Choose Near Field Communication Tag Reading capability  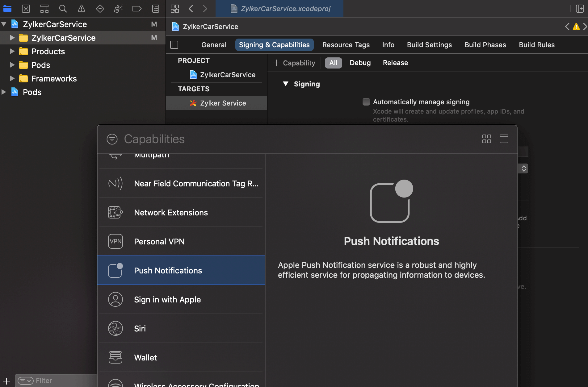click(181, 184)
